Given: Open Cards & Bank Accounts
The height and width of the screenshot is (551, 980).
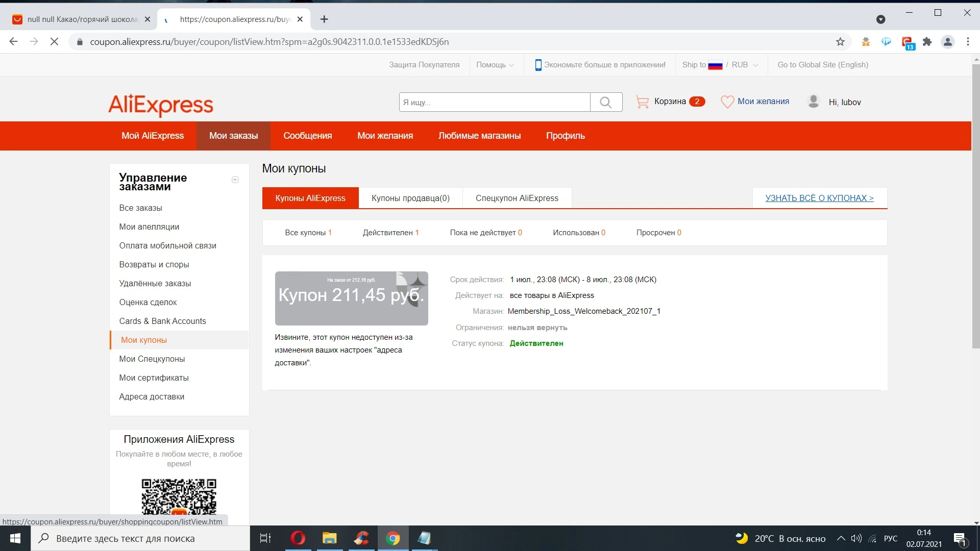Looking at the screenshot, I should tap(162, 321).
